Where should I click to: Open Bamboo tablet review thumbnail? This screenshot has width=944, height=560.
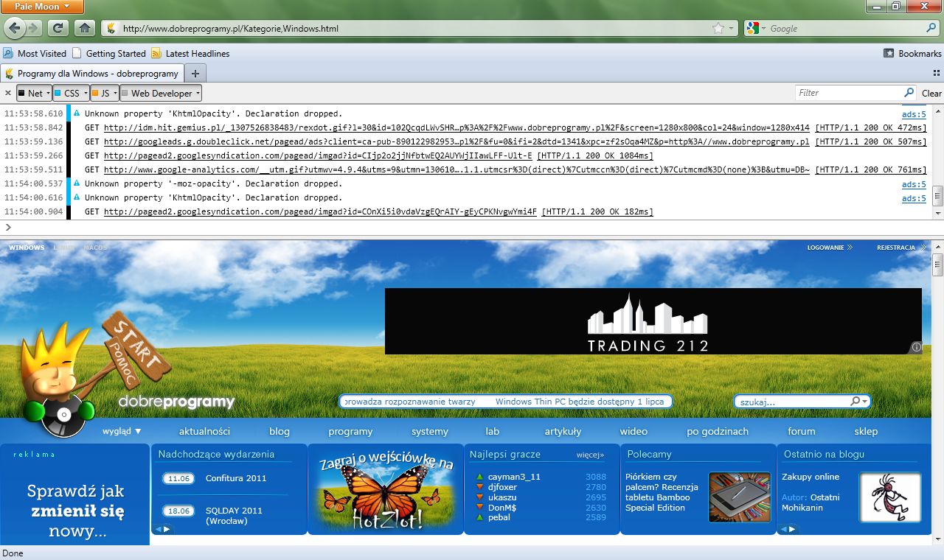(739, 497)
